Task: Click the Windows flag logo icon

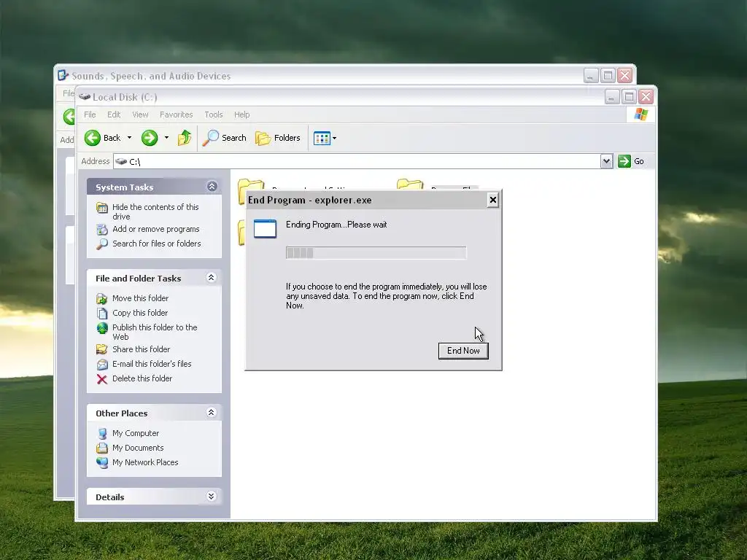Action: click(x=640, y=114)
